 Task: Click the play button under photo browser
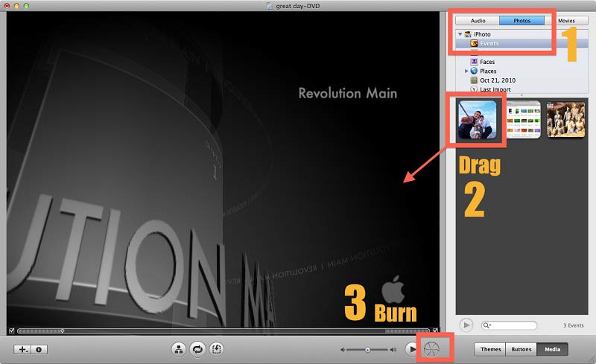(466, 325)
